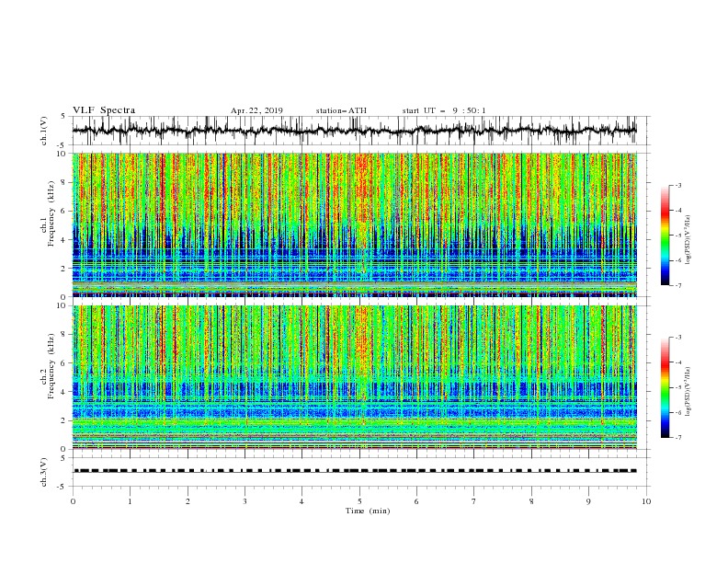Click the "-5" label on ch.2 color bar
Image resolution: width=728 pixels, height=563 pixels.
click(678, 387)
